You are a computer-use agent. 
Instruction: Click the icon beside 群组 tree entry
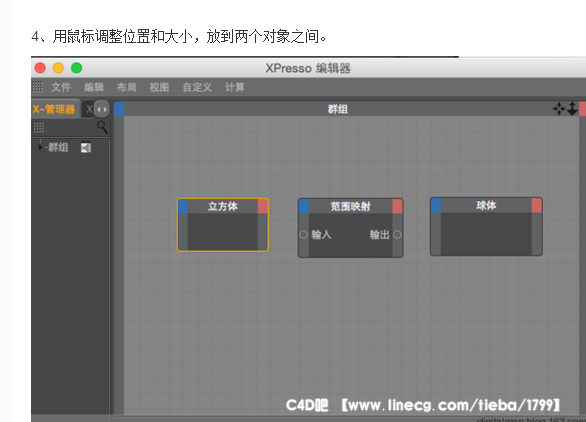[86, 148]
